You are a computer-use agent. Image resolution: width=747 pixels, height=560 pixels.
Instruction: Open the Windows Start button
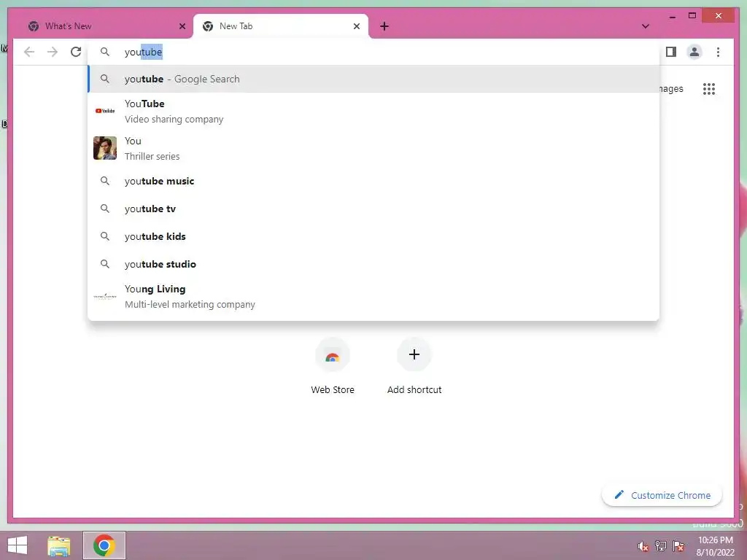[18, 545]
